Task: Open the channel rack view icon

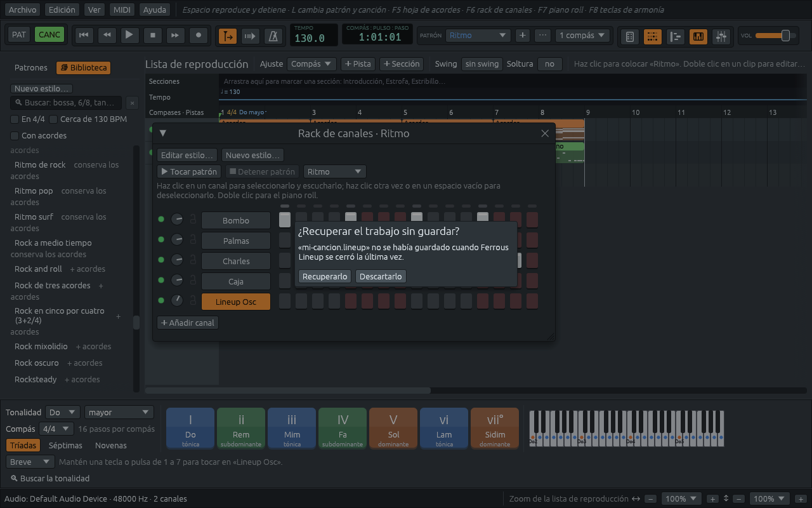Action: click(652, 36)
